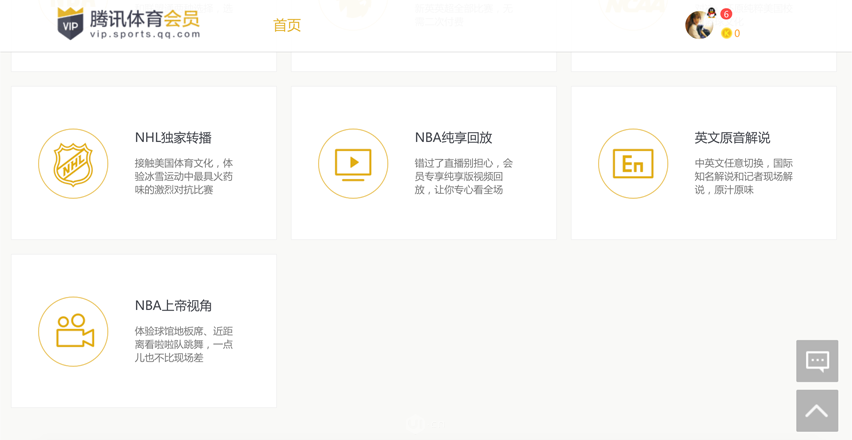Select the En English commentary icon
Viewport: 852px width, 440px height.
(633, 163)
